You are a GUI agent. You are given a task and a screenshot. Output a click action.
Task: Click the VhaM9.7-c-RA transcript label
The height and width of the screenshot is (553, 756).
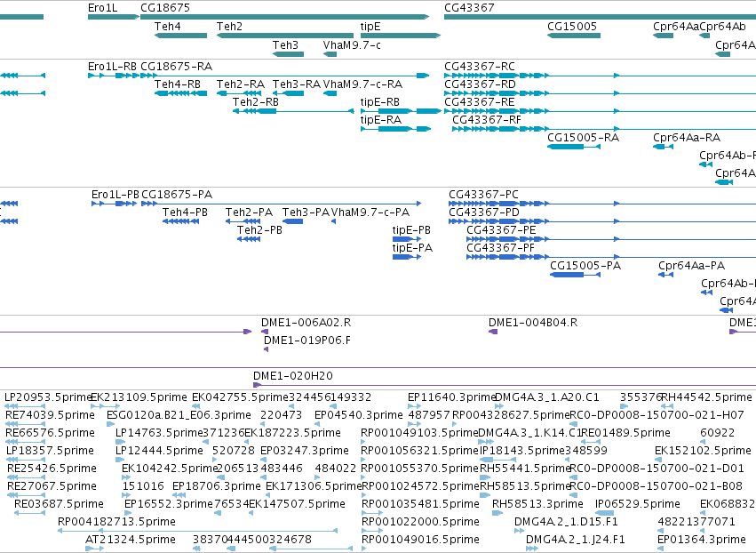[362, 84]
